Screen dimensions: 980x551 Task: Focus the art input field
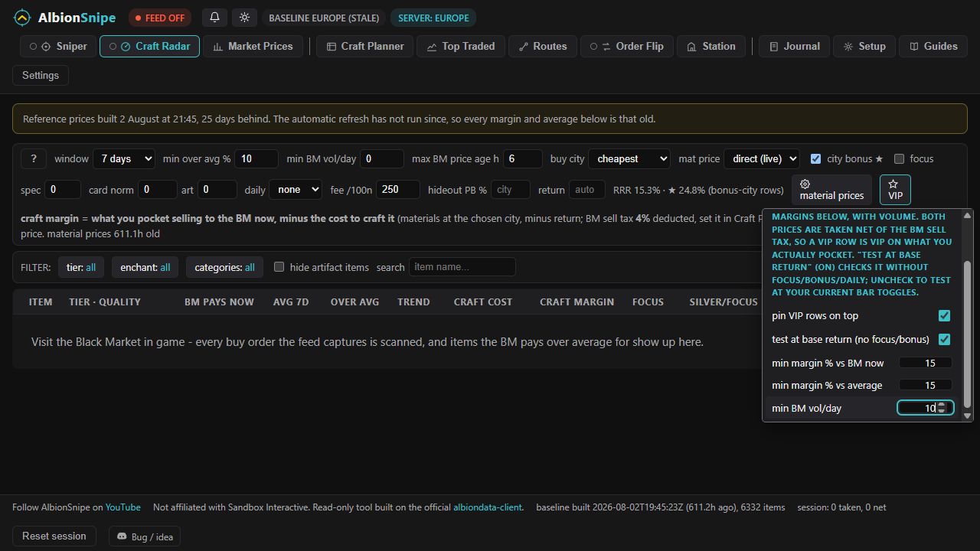tap(217, 189)
